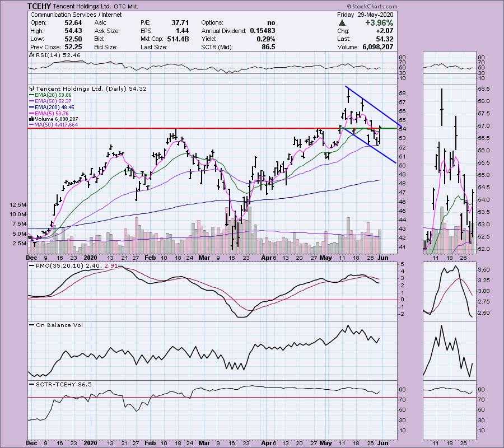The height and width of the screenshot is (448, 504).
Task: Click the Low value 52.50
Action: (73, 39)
